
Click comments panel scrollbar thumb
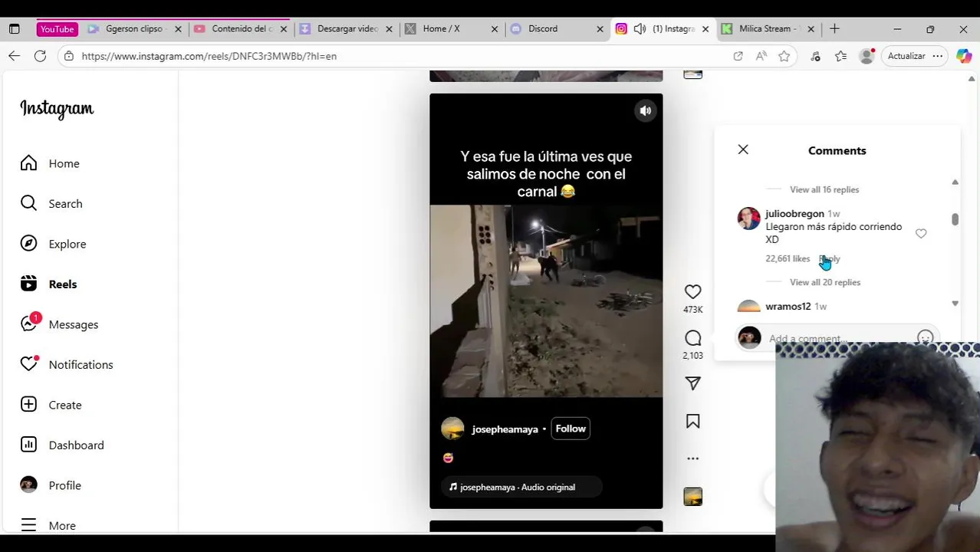[955, 219]
